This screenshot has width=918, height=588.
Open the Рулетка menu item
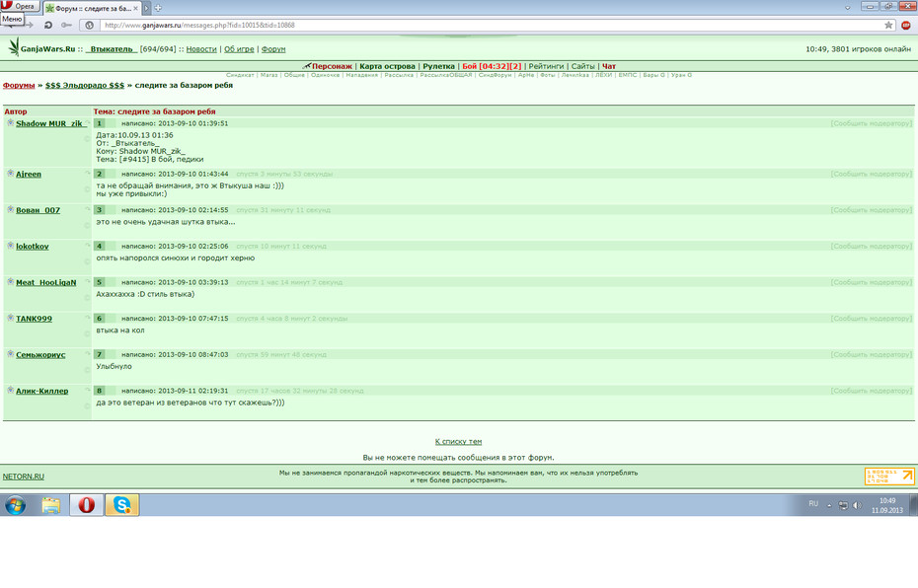438,66
